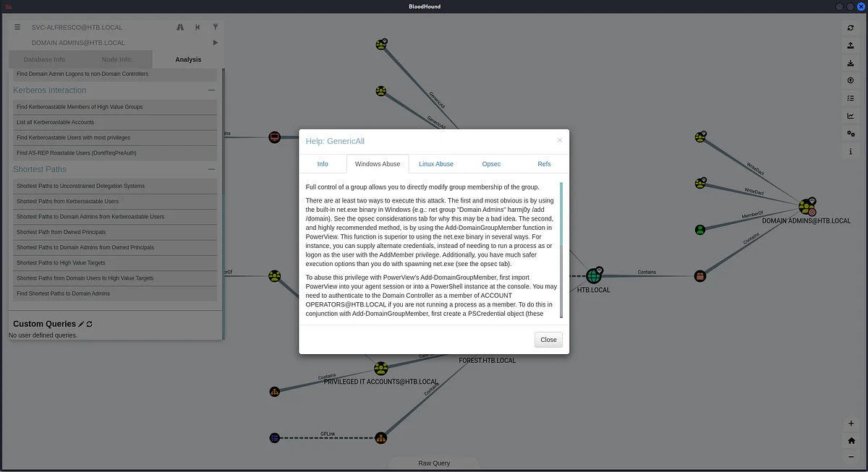Click the green user node near MemberOf edge
The image size is (868, 472).
point(699,230)
